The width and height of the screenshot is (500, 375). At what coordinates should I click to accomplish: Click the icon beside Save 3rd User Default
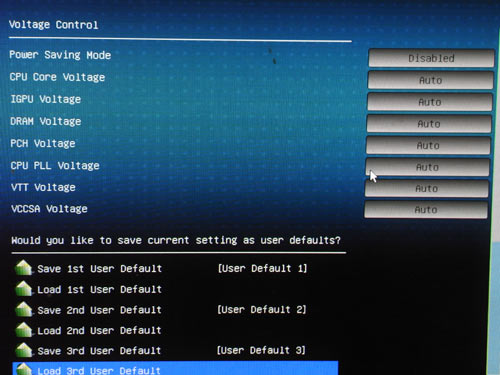click(24, 350)
